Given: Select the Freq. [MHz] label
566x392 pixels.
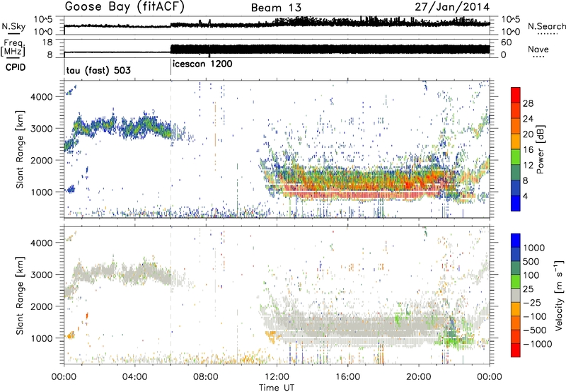Looking at the screenshot, I should (x=13, y=47).
